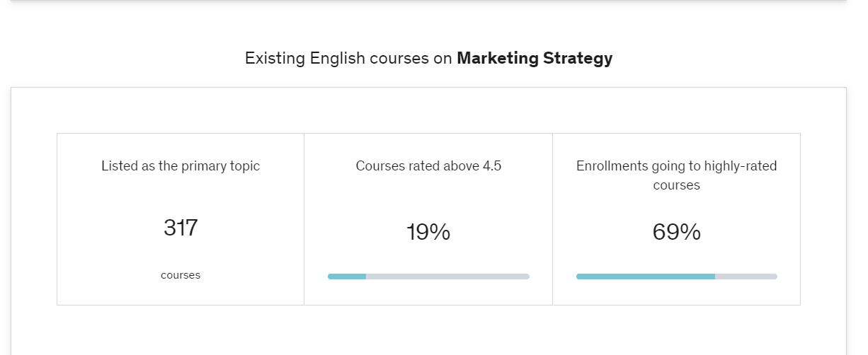868x355 pixels.
Task: Click the 69% value
Action: point(677,232)
